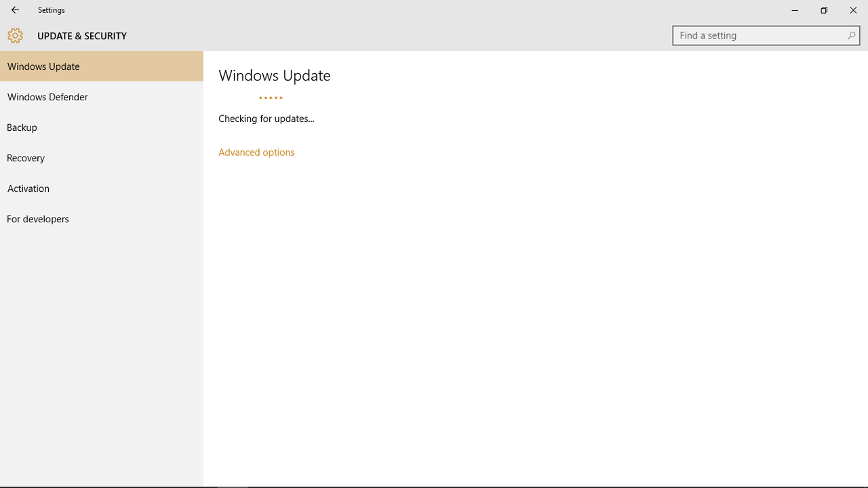Click the search magnifier icon
The image size is (868, 488).
(x=851, y=35)
